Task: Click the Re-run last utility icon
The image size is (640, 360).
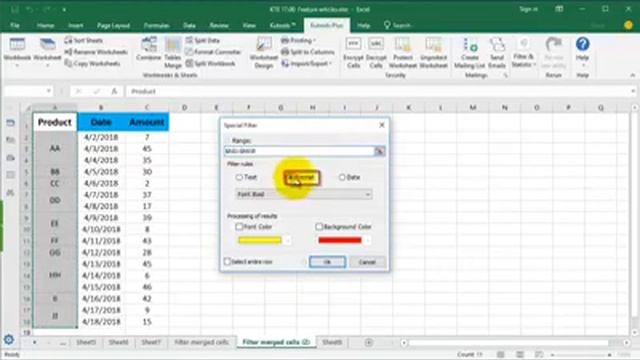Action: [553, 52]
